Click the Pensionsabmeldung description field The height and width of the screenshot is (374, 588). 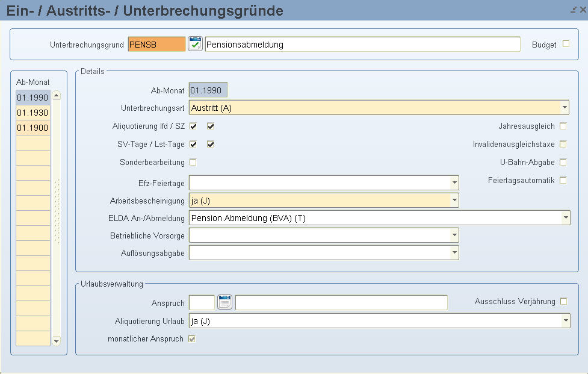[x=363, y=44]
